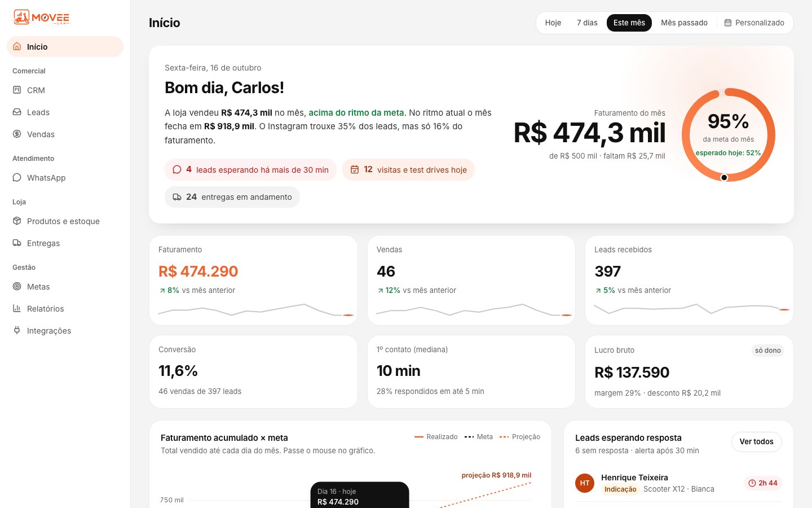Click the Início home icon
812x508 pixels.
(17, 47)
